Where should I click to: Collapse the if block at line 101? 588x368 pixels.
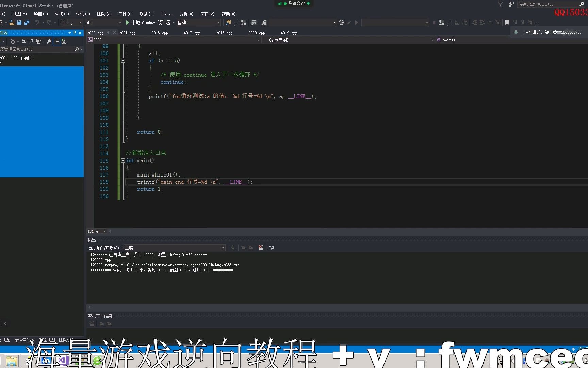coord(123,61)
